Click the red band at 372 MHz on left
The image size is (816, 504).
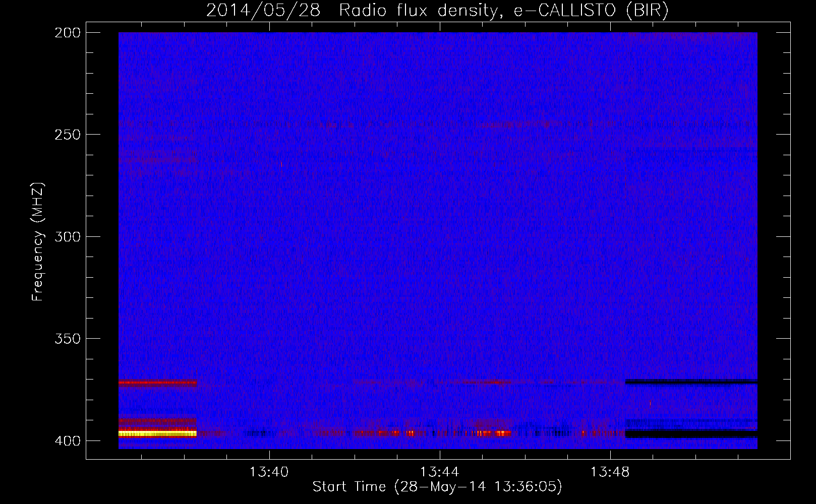157,383
